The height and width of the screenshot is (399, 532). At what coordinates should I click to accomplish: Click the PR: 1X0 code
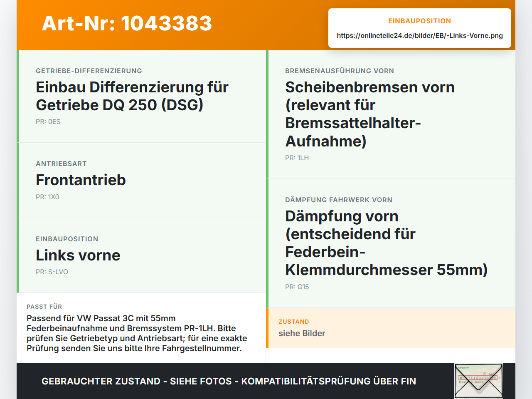pyautogui.click(x=47, y=197)
